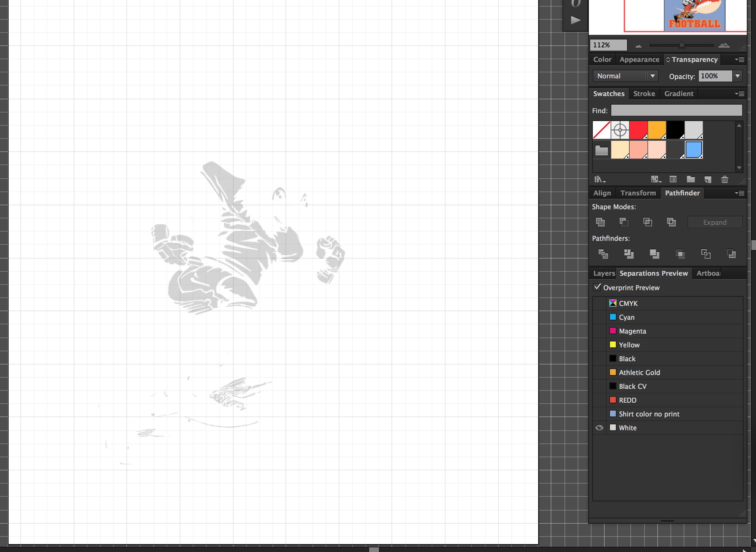Switch to the Layers tab
Viewport: 756px width, 552px height.
point(604,273)
